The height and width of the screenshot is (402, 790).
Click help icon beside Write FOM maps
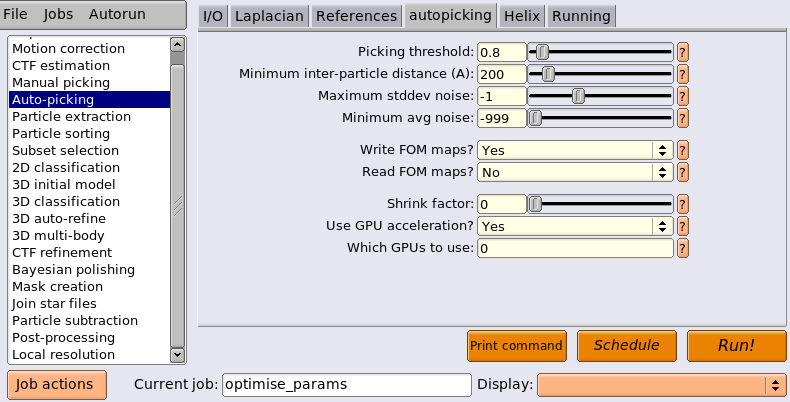[x=683, y=150]
